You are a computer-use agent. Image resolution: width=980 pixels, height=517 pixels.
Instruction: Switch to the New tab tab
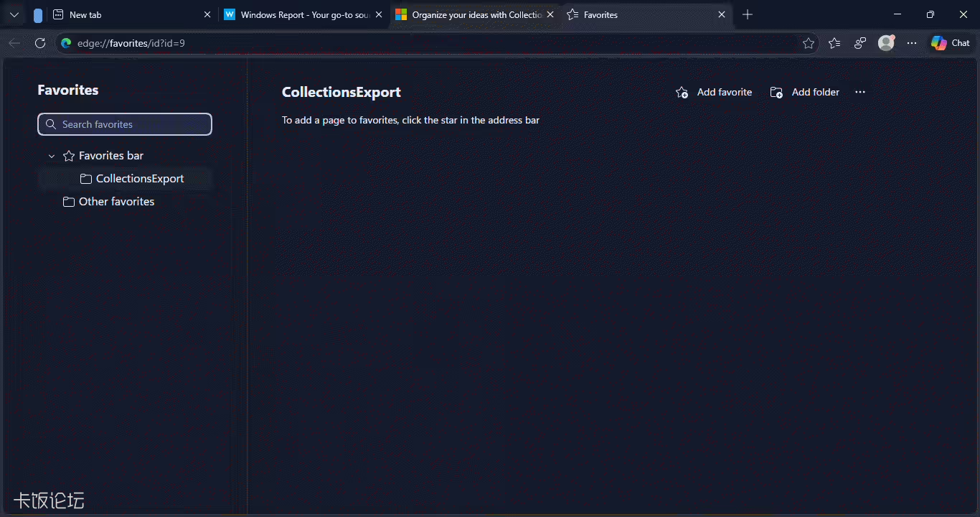point(129,14)
